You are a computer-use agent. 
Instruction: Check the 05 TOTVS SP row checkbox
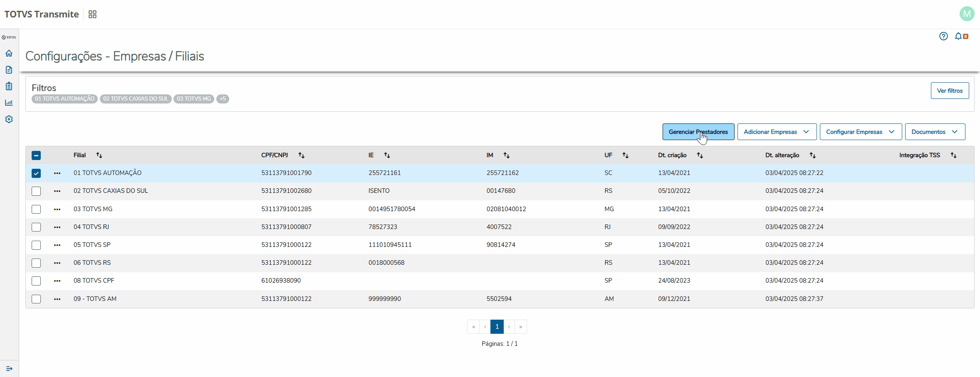[36, 245]
